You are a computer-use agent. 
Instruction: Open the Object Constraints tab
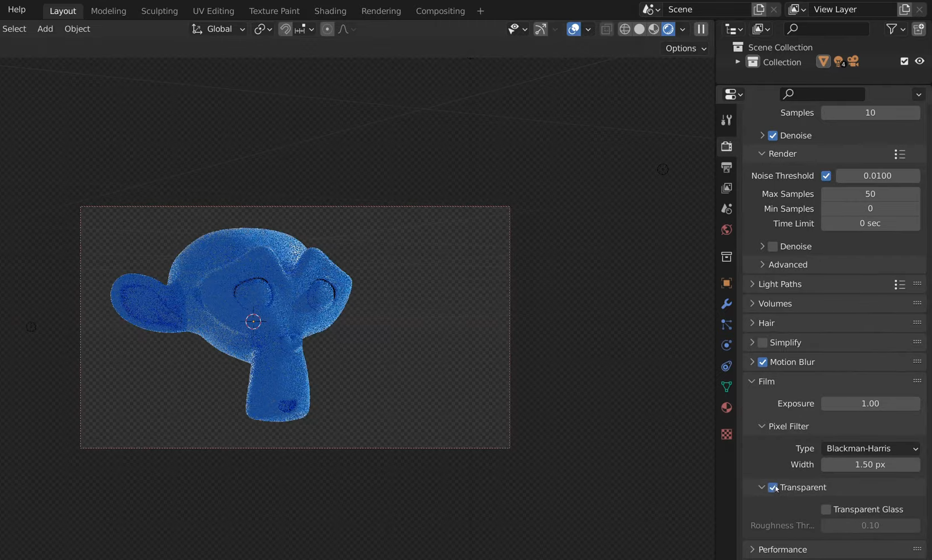click(727, 366)
